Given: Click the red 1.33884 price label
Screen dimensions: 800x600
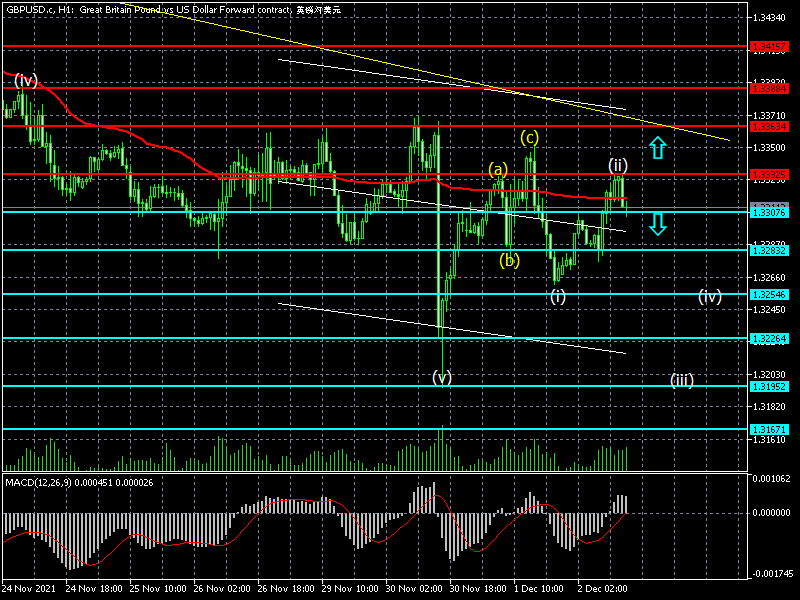Looking at the screenshot, I should click(x=769, y=89).
